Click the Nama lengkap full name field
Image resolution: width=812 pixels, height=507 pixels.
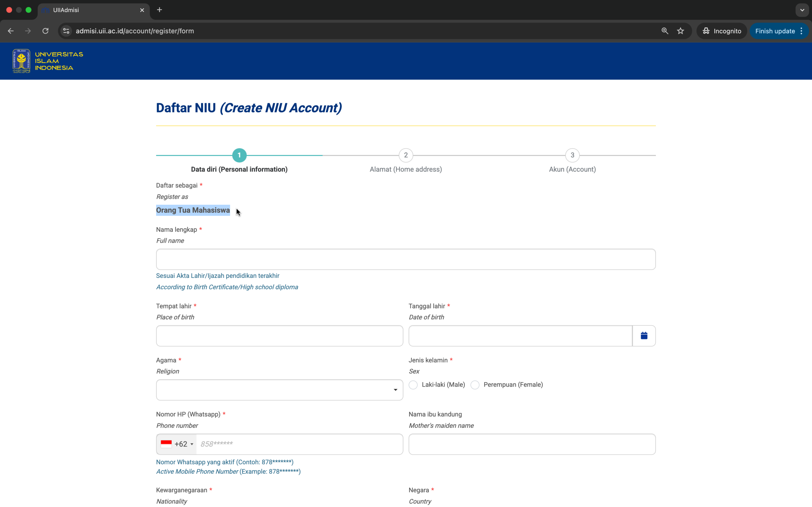[405, 259]
